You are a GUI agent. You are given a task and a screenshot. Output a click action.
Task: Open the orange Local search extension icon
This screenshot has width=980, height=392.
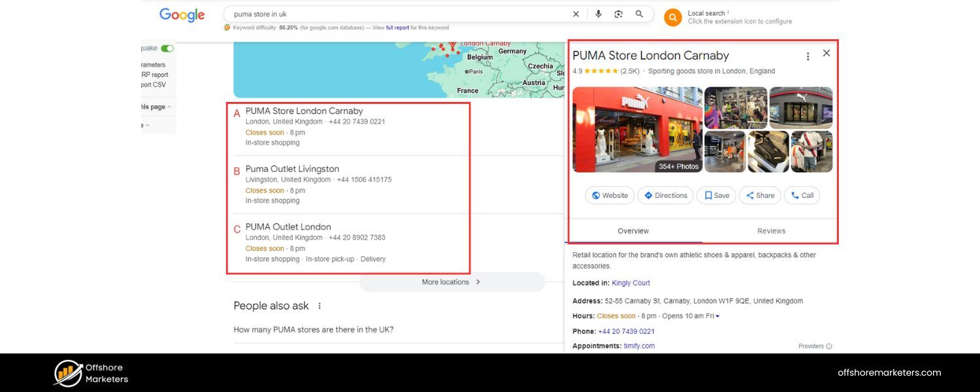[672, 17]
